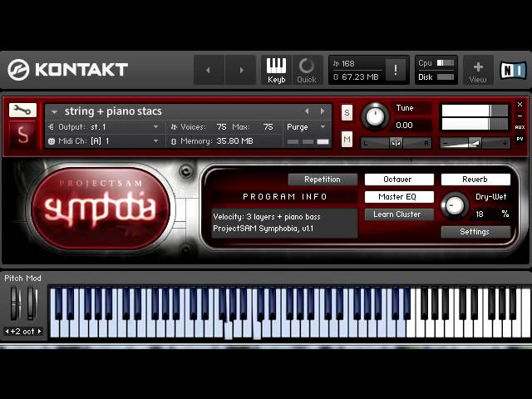532x399 pixels.
Task: Toggle the PV performance view button
Action: pos(520,139)
